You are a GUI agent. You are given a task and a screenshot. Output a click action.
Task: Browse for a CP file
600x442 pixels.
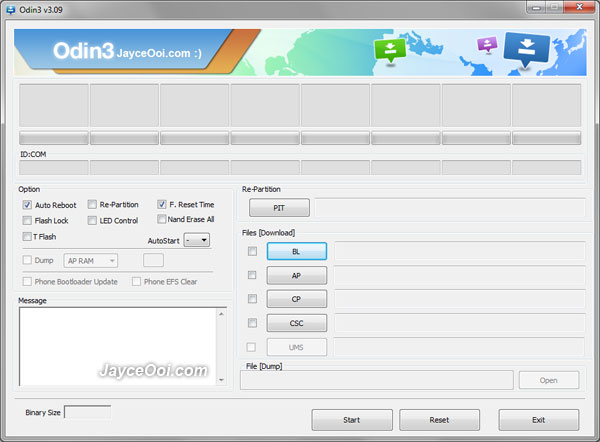pos(297,299)
